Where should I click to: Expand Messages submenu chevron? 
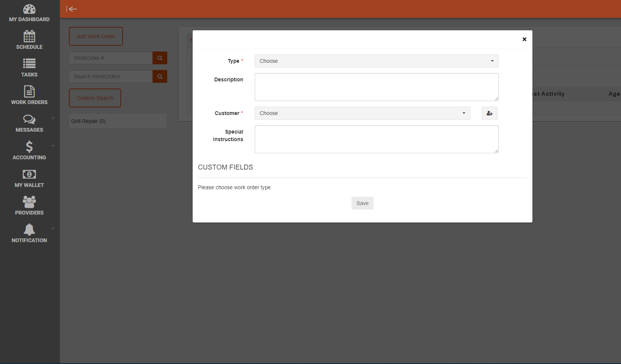tap(53, 118)
